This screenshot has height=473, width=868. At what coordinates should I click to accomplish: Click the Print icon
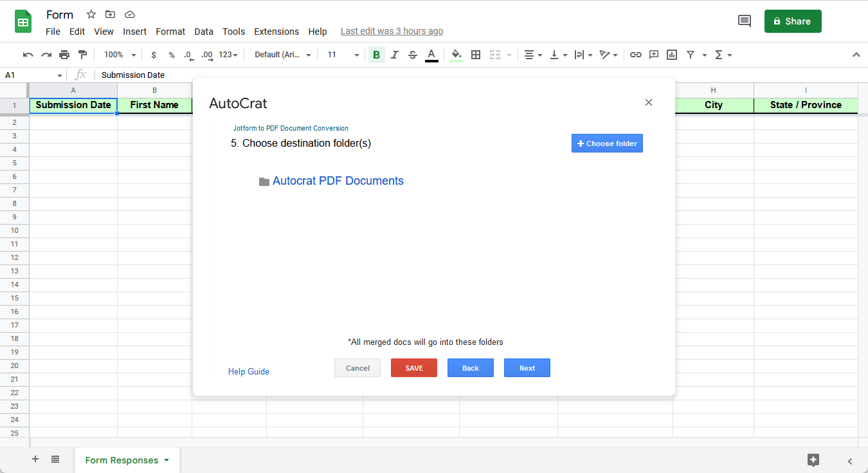pyautogui.click(x=64, y=55)
